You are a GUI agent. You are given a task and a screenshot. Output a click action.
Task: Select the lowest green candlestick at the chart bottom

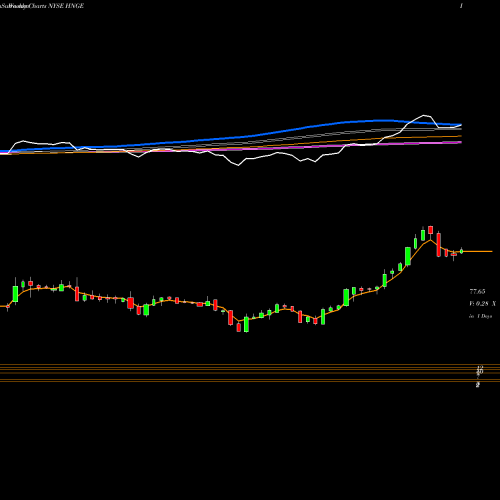pos(246,324)
